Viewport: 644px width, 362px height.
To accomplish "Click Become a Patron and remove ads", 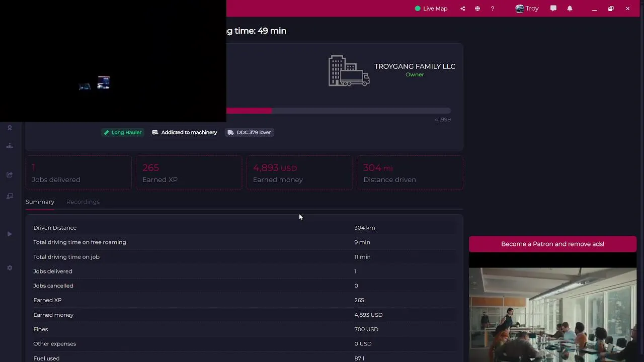I will (552, 244).
